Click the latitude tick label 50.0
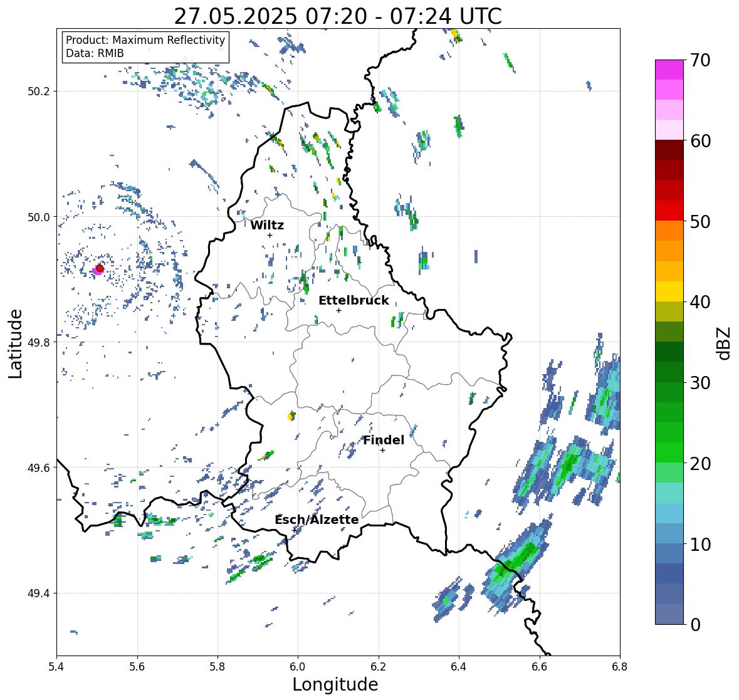The height and width of the screenshot is (700, 739). click(39, 217)
